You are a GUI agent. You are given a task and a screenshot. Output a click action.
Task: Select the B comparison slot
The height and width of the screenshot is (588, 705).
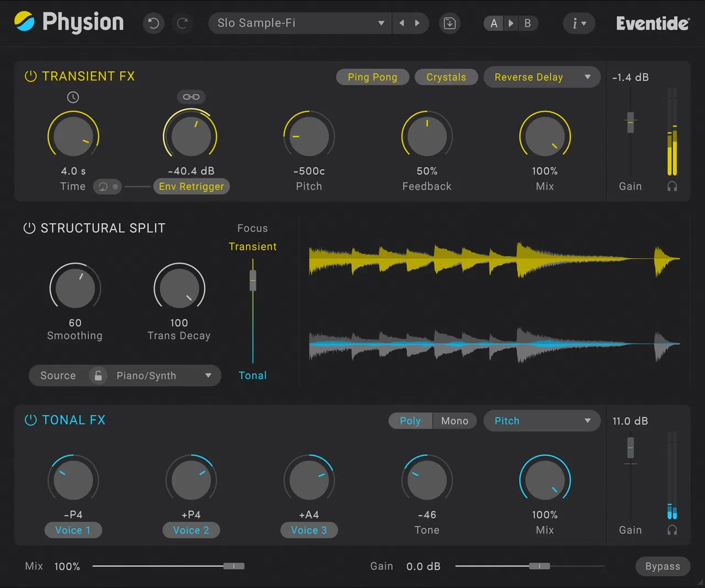click(x=528, y=23)
